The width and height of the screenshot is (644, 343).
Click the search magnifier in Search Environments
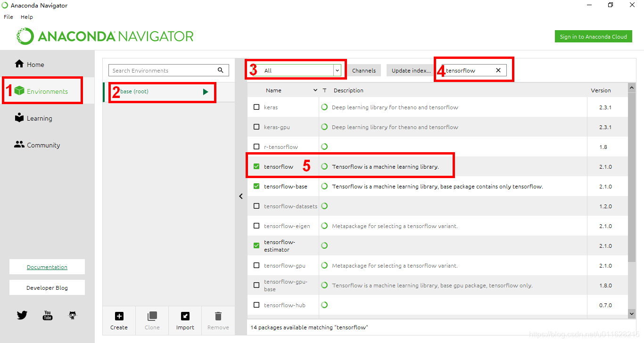click(221, 70)
